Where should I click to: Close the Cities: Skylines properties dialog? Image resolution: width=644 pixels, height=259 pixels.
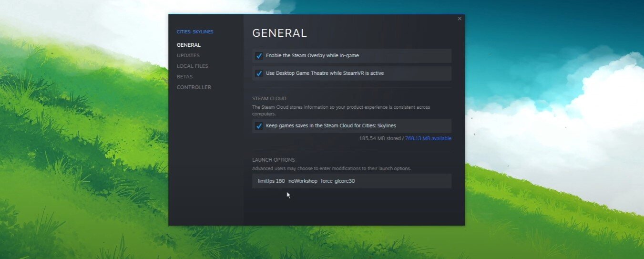pos(460,19)
